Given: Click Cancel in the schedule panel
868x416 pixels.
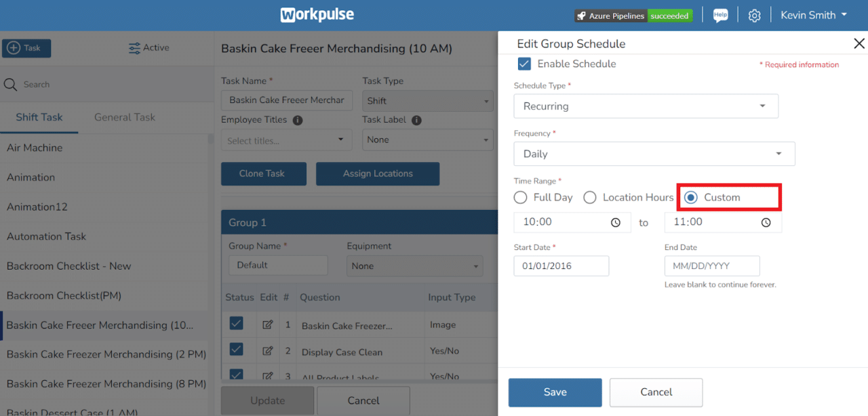Looking at the screenshot, I should [656, 392].
